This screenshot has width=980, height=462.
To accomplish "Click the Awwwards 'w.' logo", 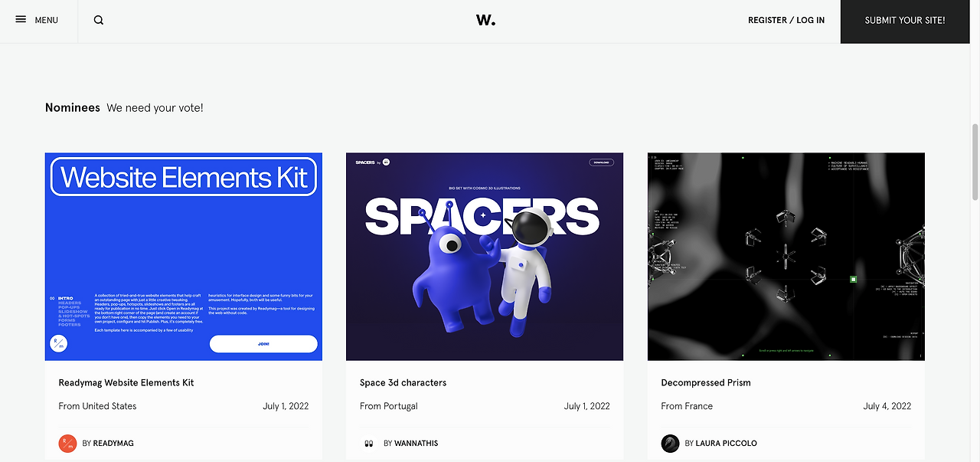I will [x=485, y=20].
